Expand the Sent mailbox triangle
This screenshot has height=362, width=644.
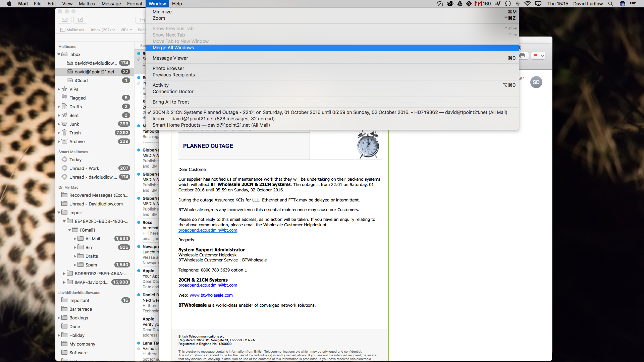coord(59,115)
